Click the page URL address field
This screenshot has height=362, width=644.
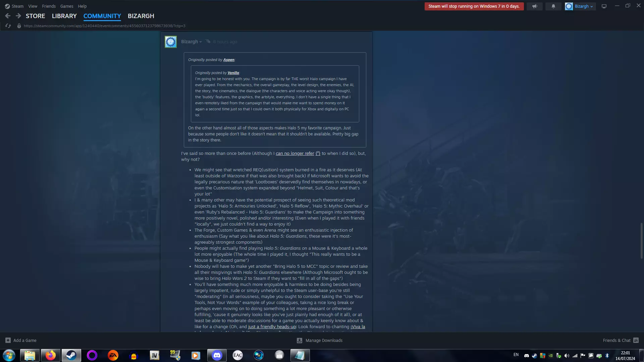[x=104, y=26]
